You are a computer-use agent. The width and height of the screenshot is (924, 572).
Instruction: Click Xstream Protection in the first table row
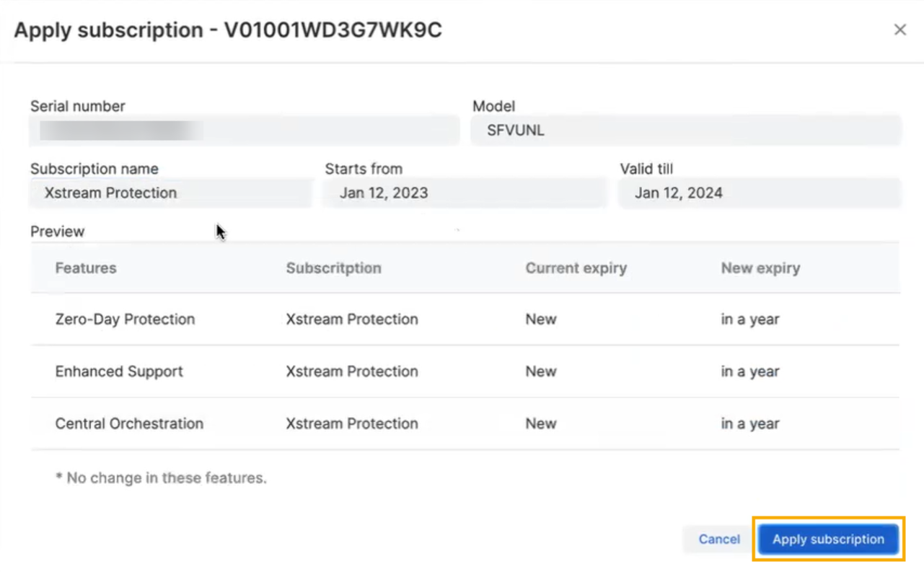point(352,319)
